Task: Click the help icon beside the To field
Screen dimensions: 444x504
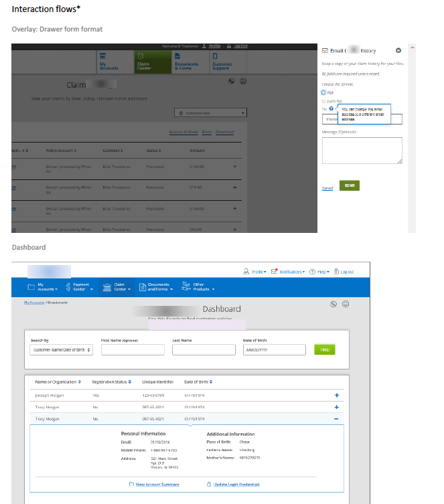Action: coord(331,108)
